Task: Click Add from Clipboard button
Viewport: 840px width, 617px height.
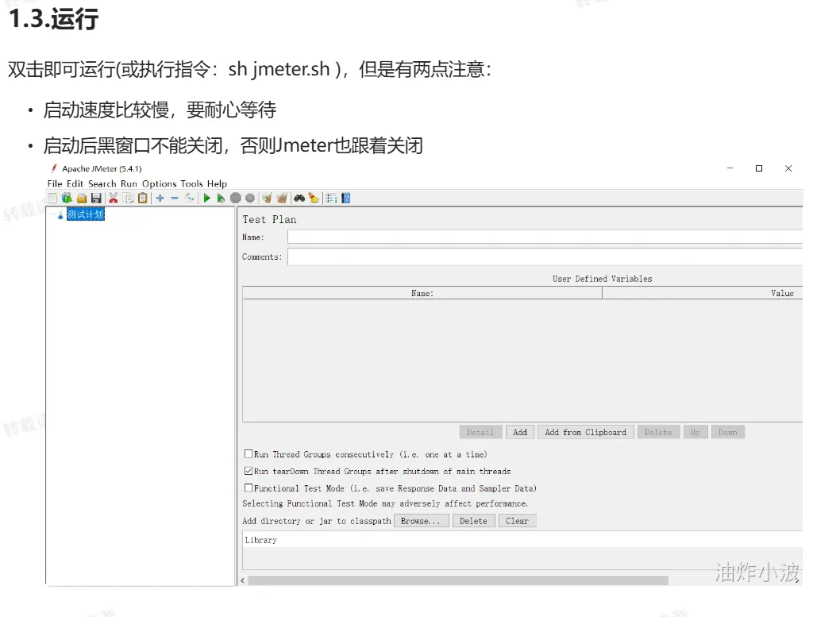Action: click(x=585, y=432)
